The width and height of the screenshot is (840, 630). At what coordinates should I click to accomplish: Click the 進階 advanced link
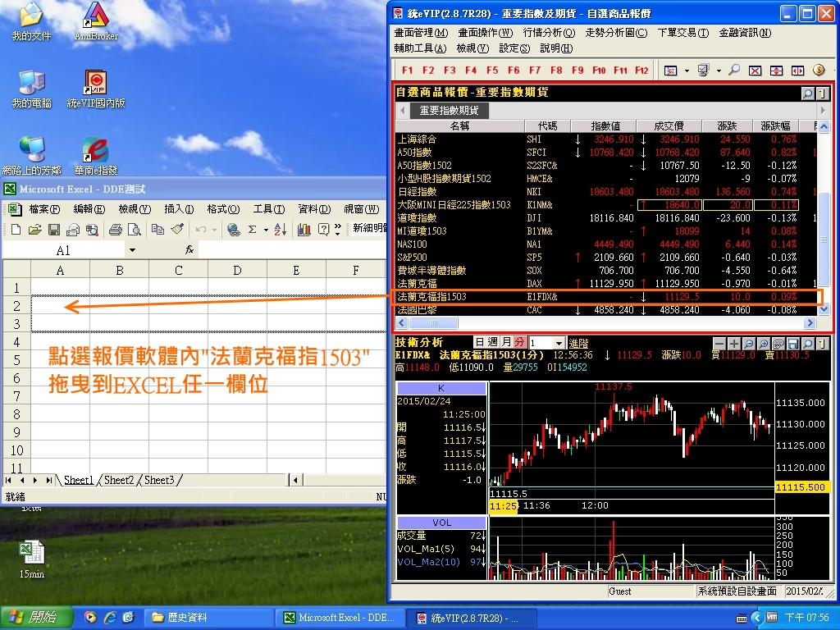pos(578,344)
